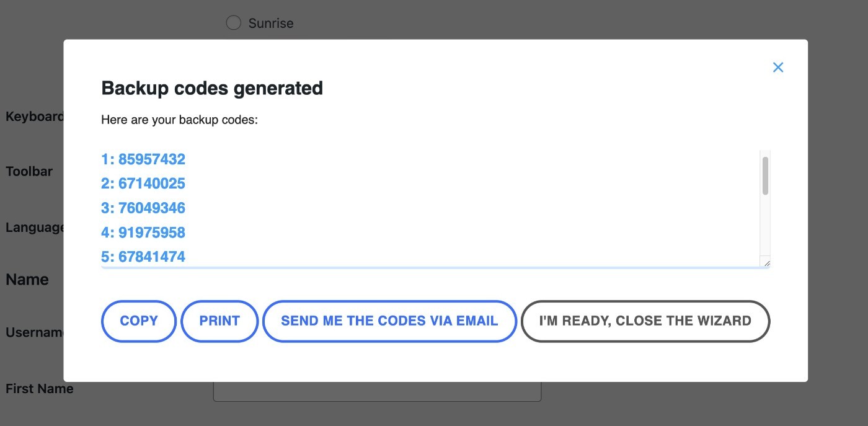Click the Toolbar setting label
Screen dimensions: 868x426
29,172
